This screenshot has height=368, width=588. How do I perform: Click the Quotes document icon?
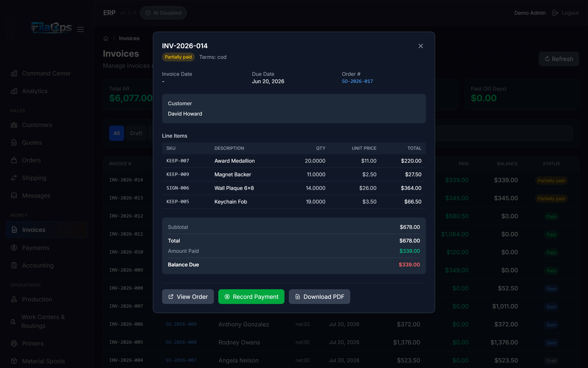tap(14, 142)
